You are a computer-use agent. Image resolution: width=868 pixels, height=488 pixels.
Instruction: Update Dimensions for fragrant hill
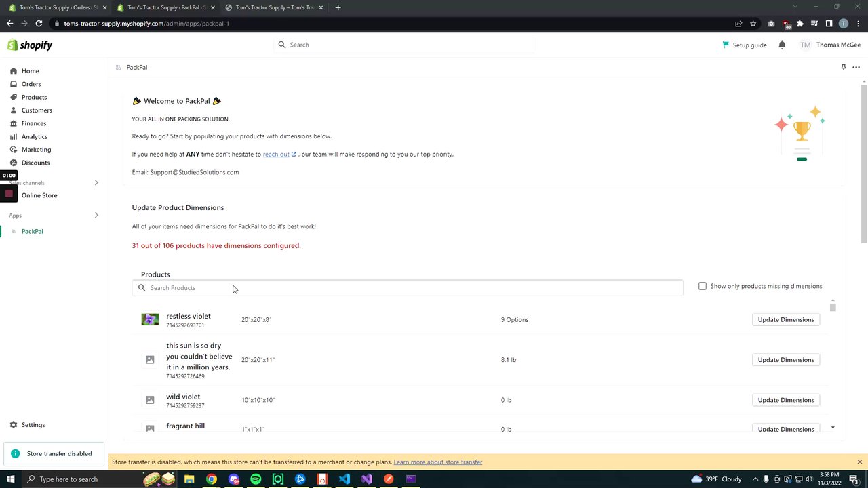pos(786,428)
